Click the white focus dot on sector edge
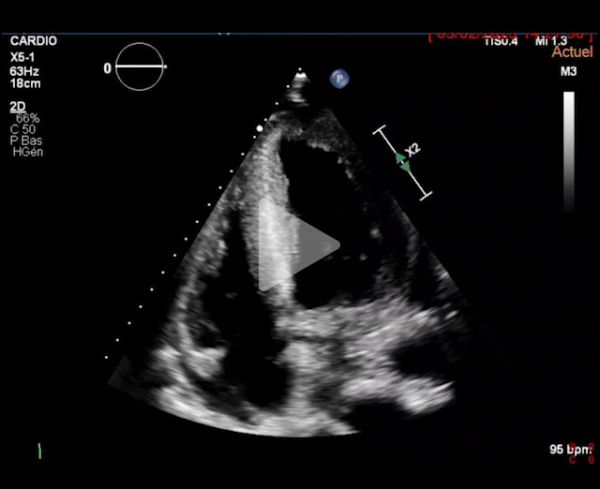Screen dimensions: 600x489 tap(260, 128)
